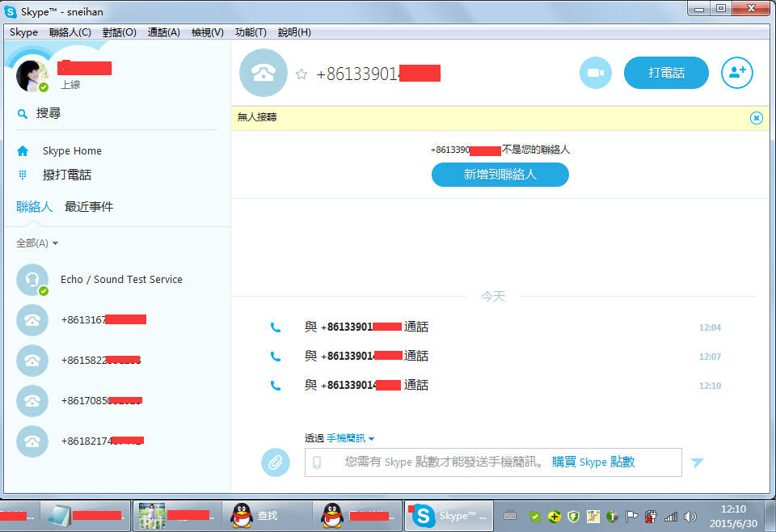
Task: Open the 手機簡訊 send-via dropdown
Action: point(350,438)
